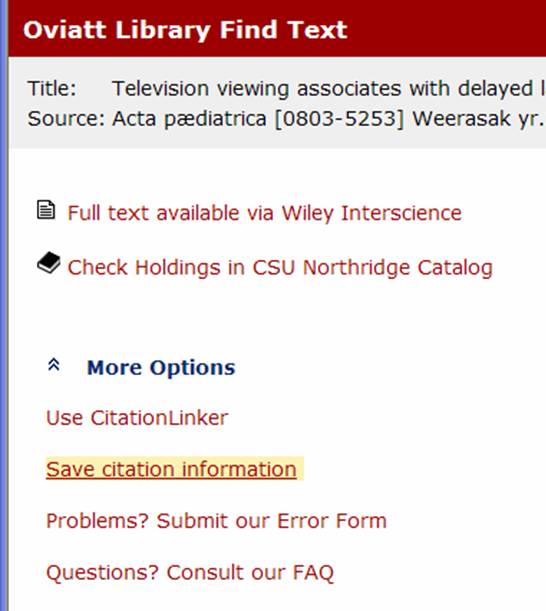Click the journal name Acta pædiatrica
This screenshot has width=546, height=611.
pyautogui.click(x=189, y=119)
